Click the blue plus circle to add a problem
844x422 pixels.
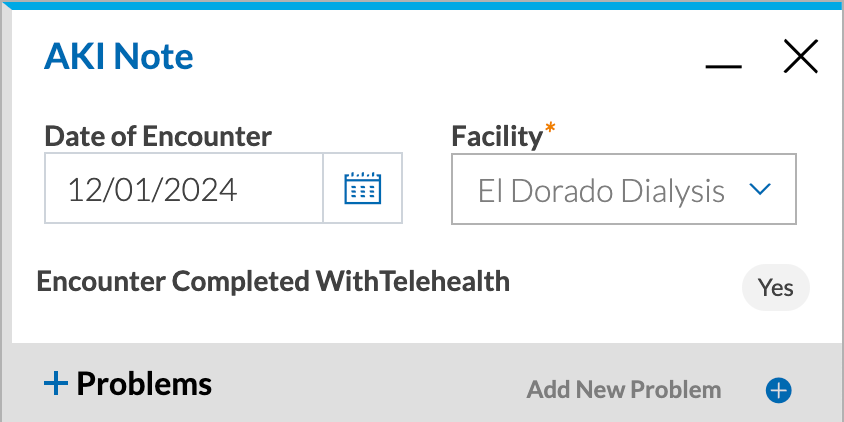point(778,390)
